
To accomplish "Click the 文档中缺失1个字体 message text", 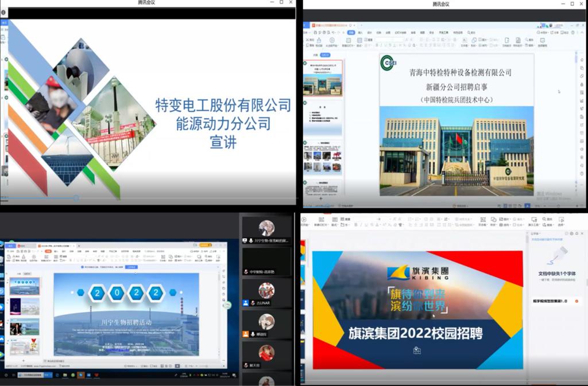I will click(557, 274).
